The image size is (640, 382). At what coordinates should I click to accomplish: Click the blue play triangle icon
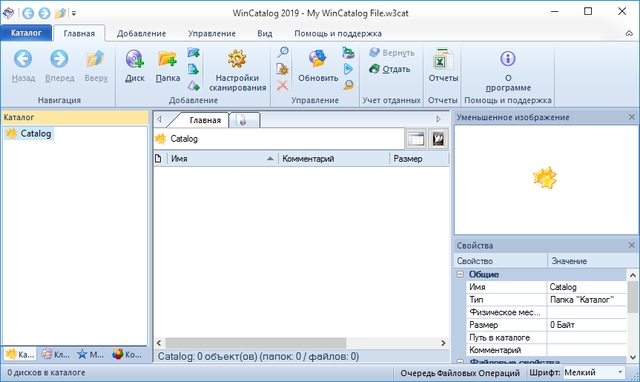pyautogui.click(x=348, y=69)
